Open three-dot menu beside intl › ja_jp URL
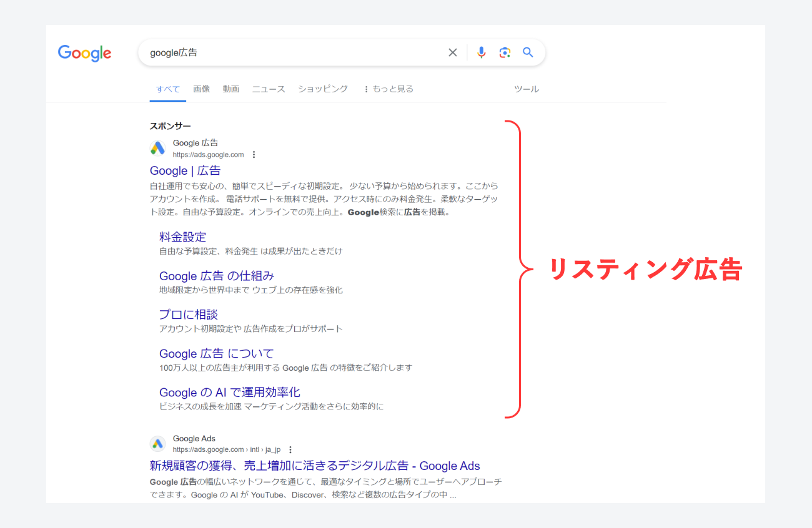The image size is (812, 528). (x=290, y=449)
